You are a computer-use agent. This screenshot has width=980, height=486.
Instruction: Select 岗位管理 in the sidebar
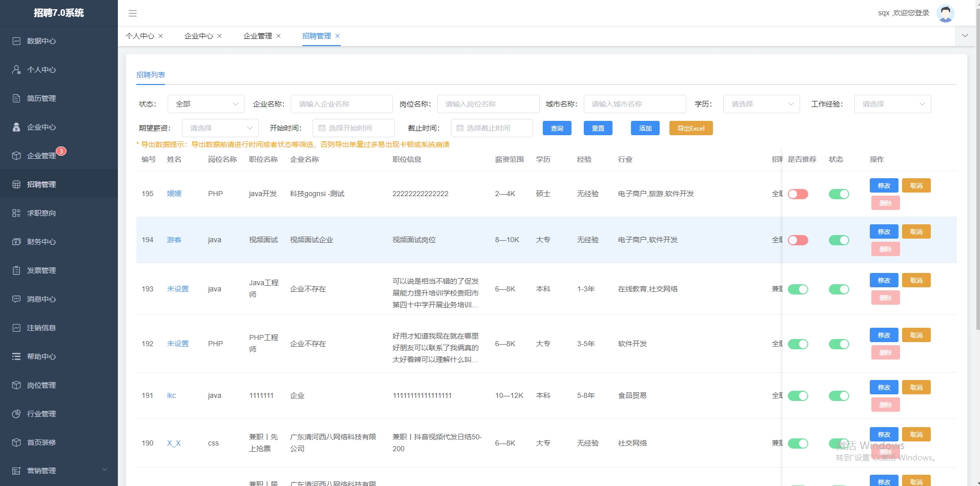coord(42,385)
